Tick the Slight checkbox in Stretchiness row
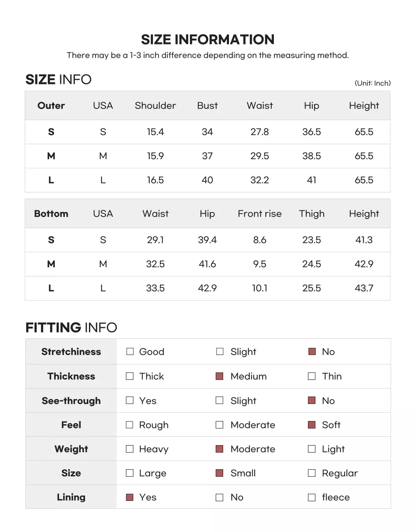 pyautogui.click(x=220, y=352)
